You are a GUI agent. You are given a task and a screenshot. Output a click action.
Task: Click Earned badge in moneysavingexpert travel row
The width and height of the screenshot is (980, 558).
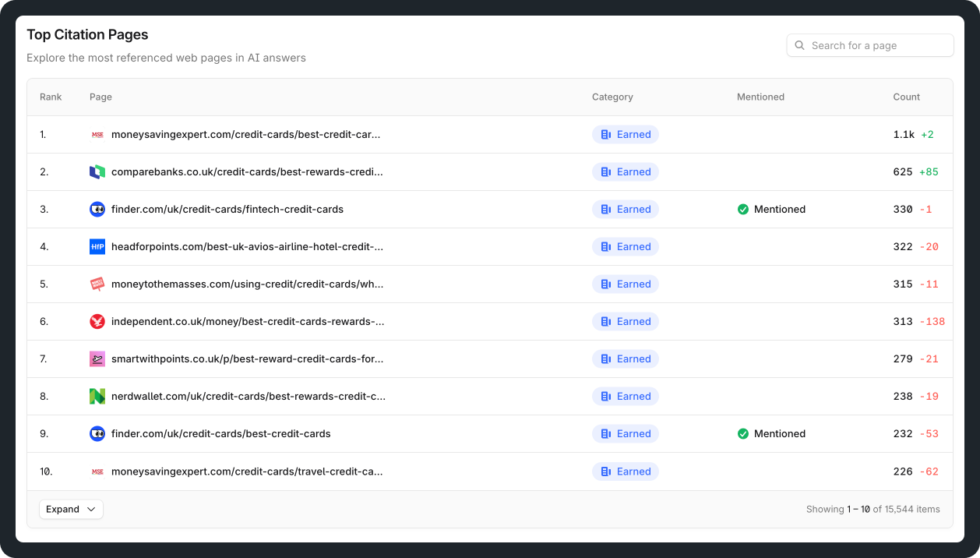pyautogui.click(x=626, y=471)
